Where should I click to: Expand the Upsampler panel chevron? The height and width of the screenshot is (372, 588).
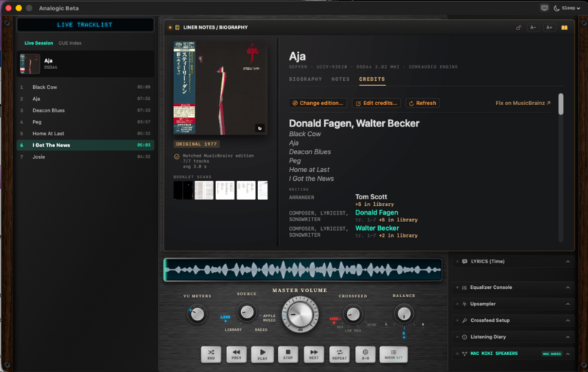click(x=567, y=304)
